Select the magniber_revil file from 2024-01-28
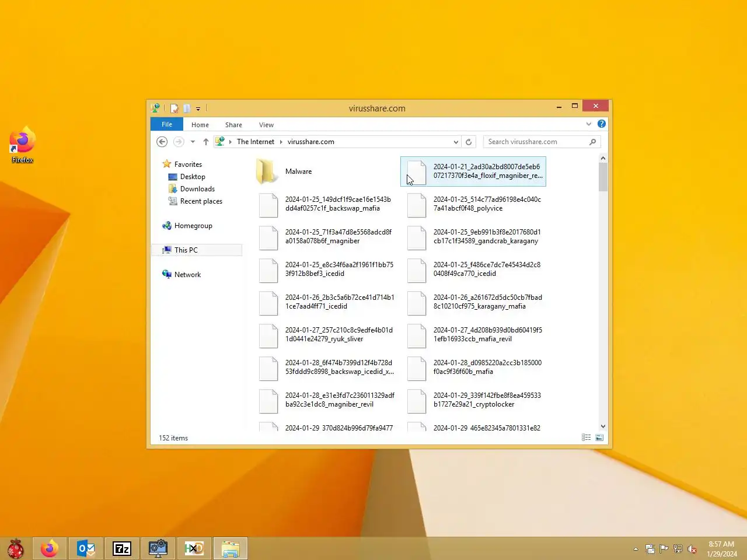The height and width of the screenshot is (560, 747). tap(326, 400)
